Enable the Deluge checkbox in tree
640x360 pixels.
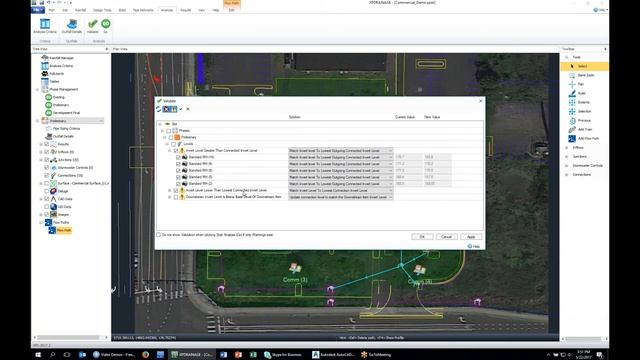[x=47, y=191]
